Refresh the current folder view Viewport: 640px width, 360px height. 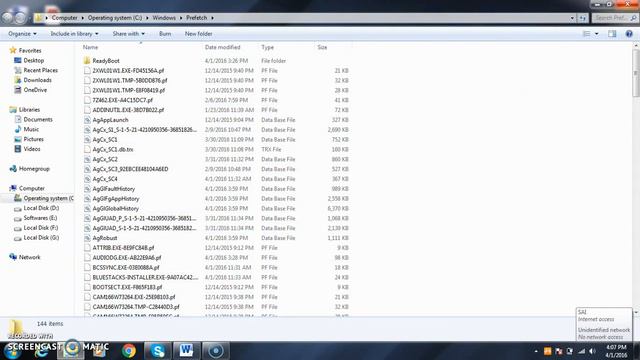[582, 18]
